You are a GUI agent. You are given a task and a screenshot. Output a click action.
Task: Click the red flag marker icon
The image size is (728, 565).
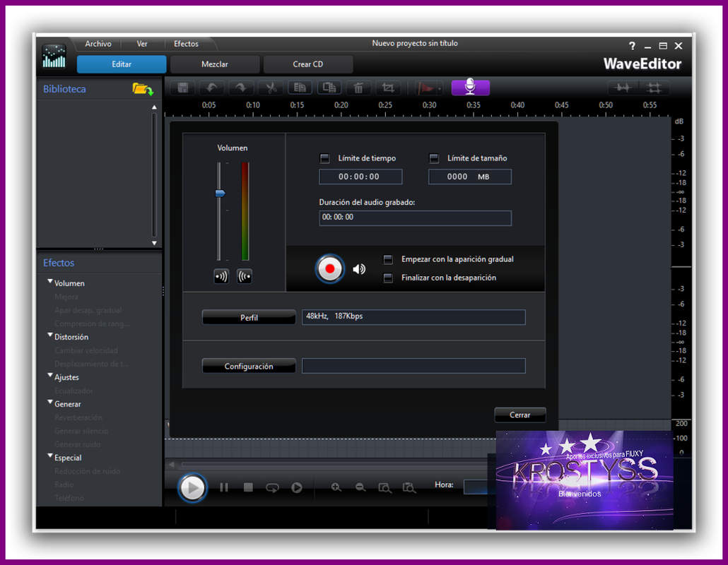tap(425, 88)
